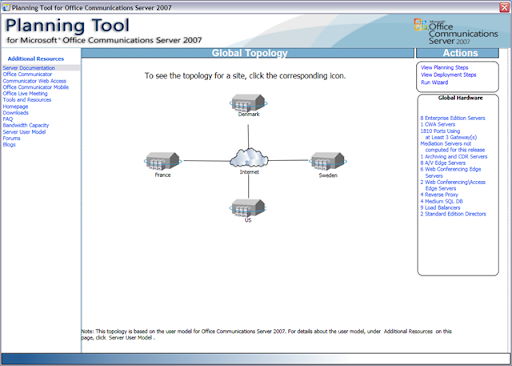Open the US site building icon

(x=248, y=208)
